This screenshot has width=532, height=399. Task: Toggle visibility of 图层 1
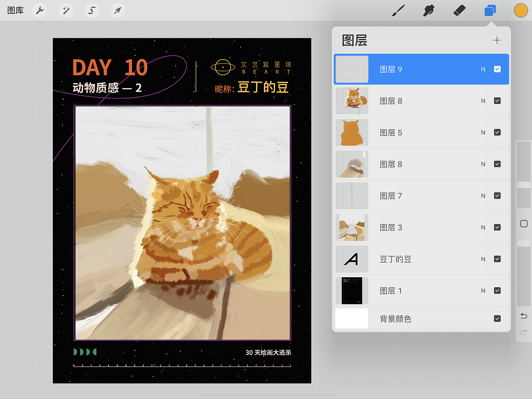497,290
